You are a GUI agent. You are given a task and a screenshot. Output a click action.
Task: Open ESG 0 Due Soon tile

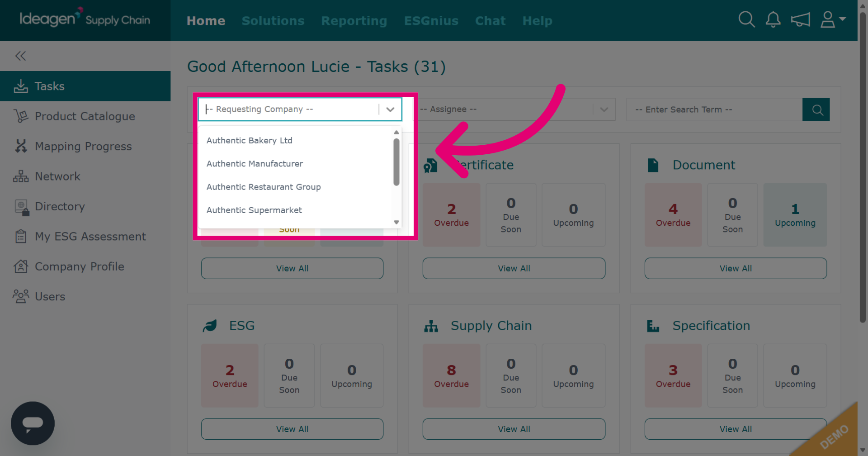(289, 375)
